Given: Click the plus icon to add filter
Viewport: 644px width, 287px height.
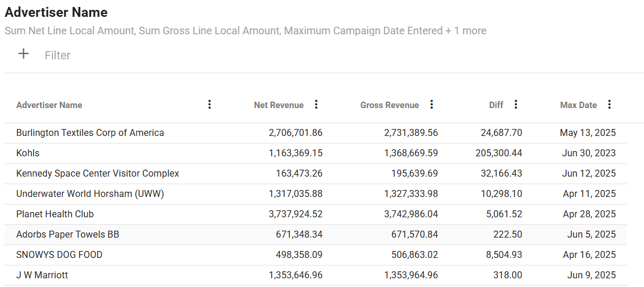Looking at the screenshot, I should point(23,55).
